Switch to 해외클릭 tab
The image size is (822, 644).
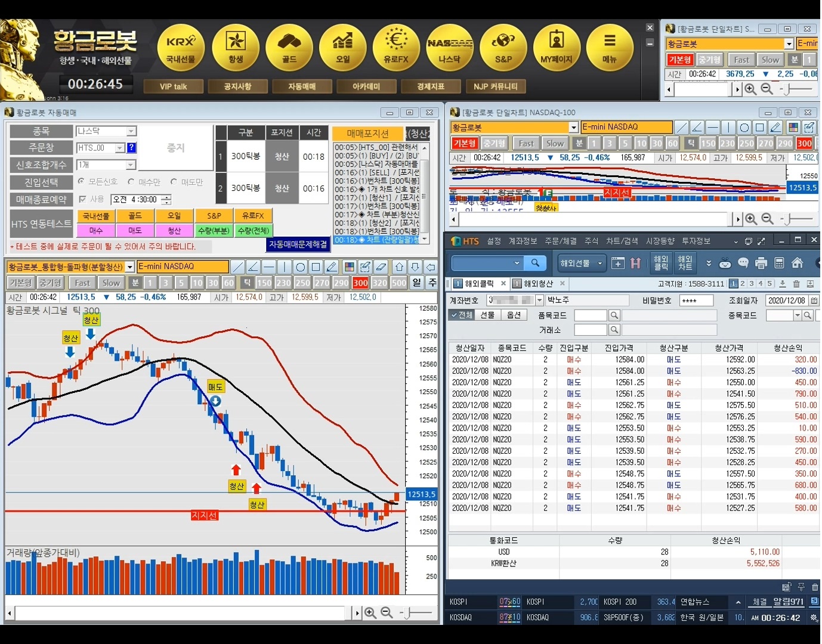(x=479, y=284)
